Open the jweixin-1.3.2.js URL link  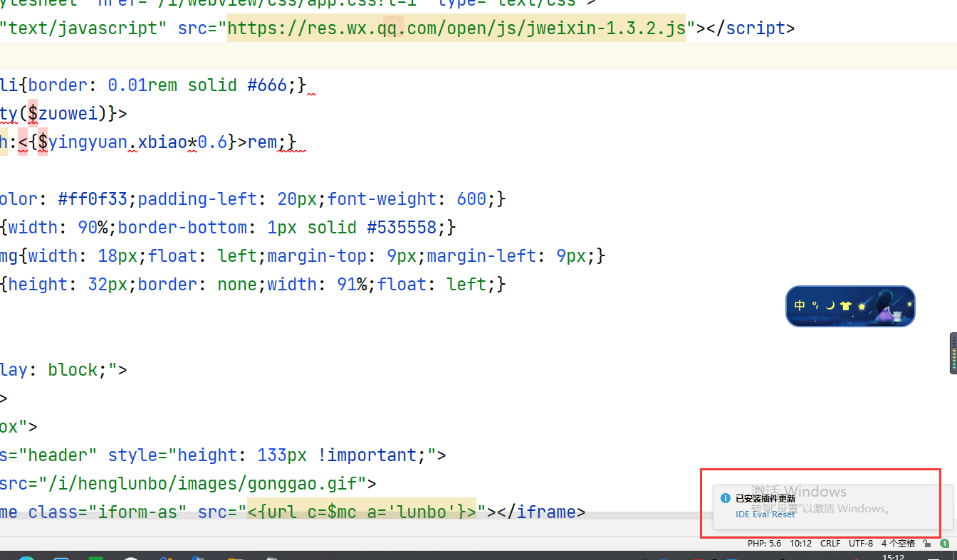456,28
